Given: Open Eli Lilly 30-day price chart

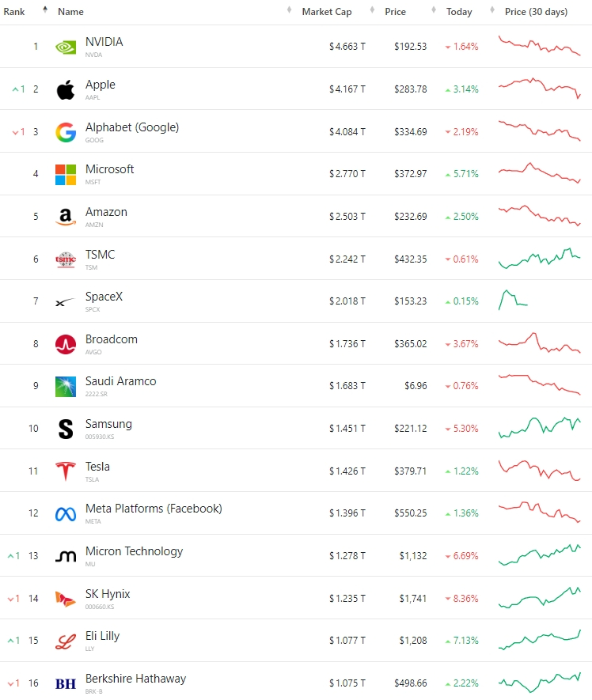Looking at the screenshot, I should [x=539, y=640].
